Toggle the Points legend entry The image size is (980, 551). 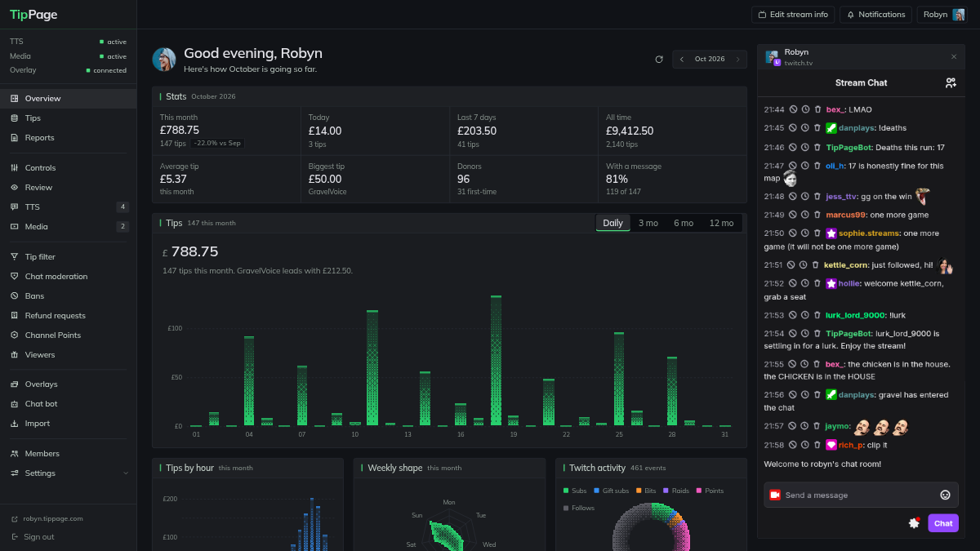[710, 491]
